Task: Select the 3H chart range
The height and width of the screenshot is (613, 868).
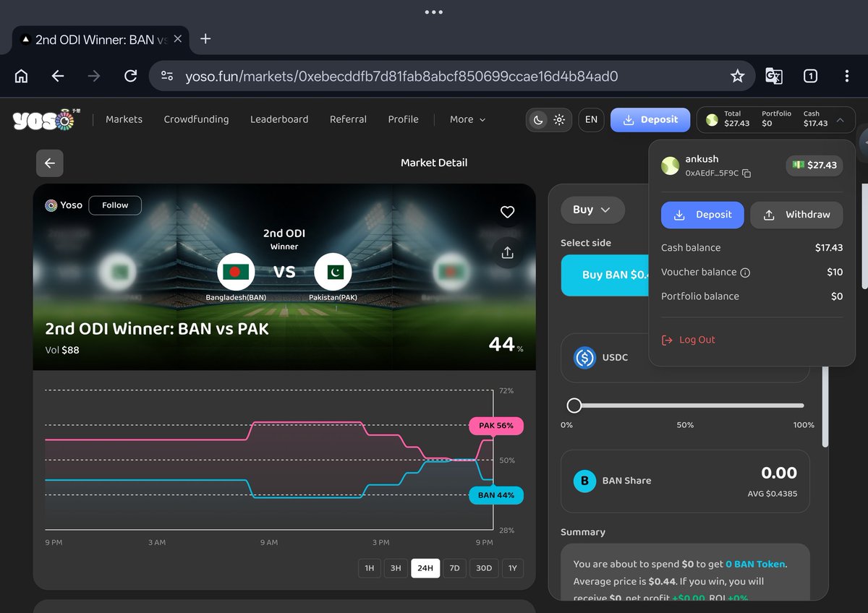Action: click(396, 568)
